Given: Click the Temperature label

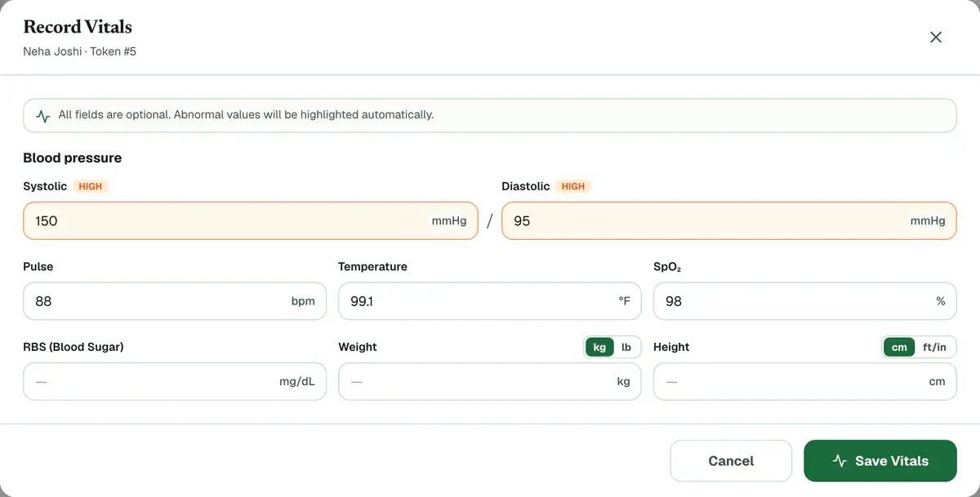Looking at the screenshot, I should [x=373, y=266].
